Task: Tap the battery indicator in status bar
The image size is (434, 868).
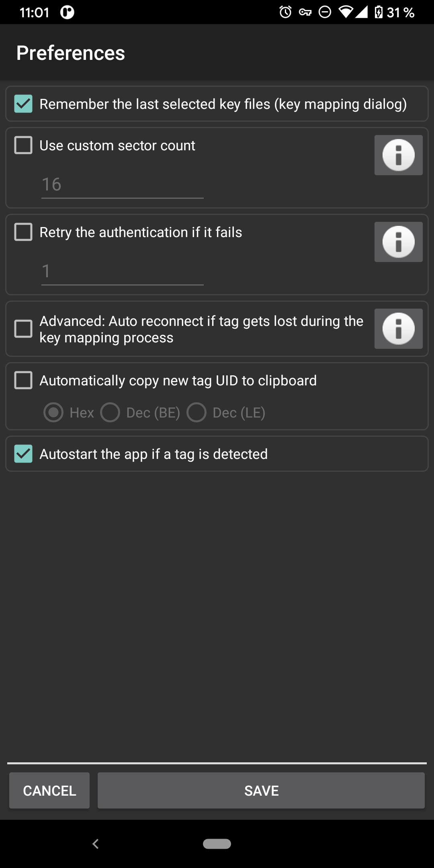Action: coord(379,12)
